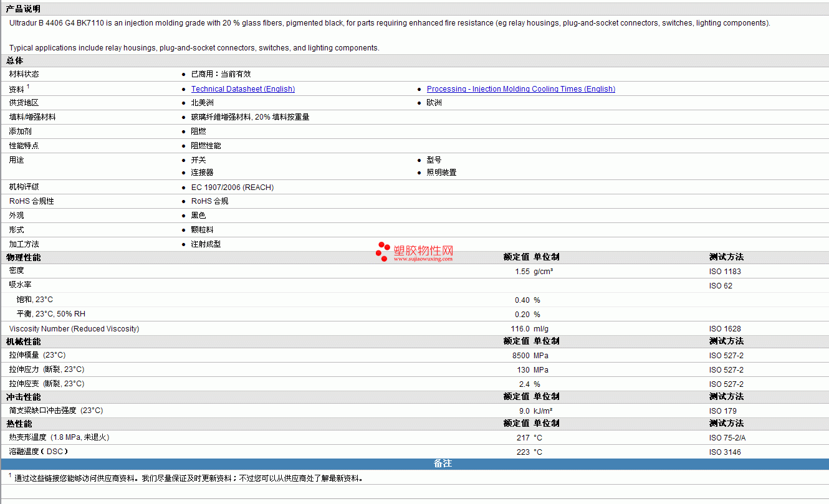Select the 北美洲 region entry

202,103
